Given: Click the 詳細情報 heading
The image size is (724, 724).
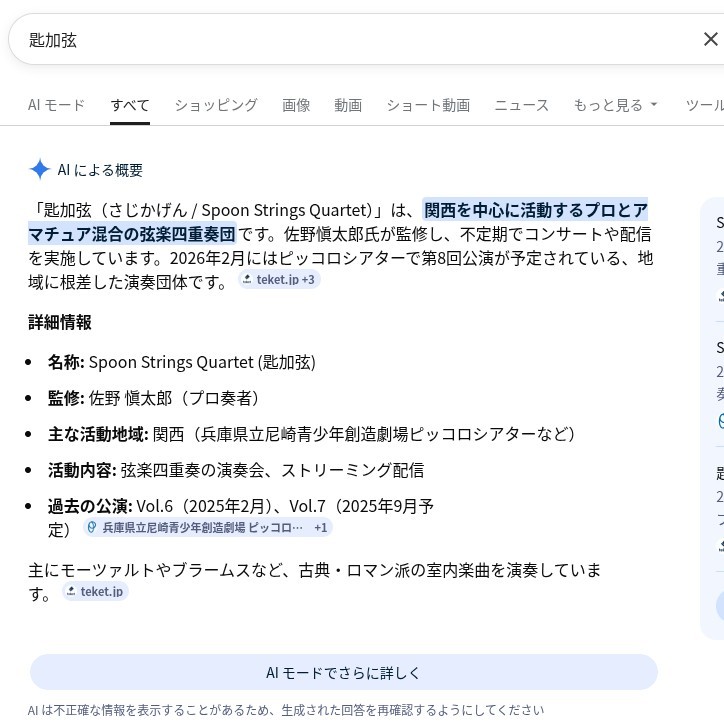Looking at the screenshot, I should point(60,322).
